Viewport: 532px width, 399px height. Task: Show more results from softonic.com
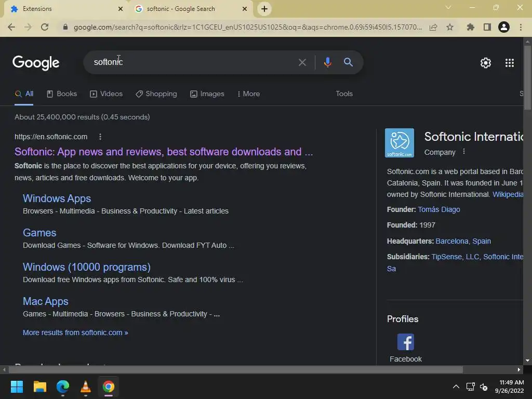[75, 332]
